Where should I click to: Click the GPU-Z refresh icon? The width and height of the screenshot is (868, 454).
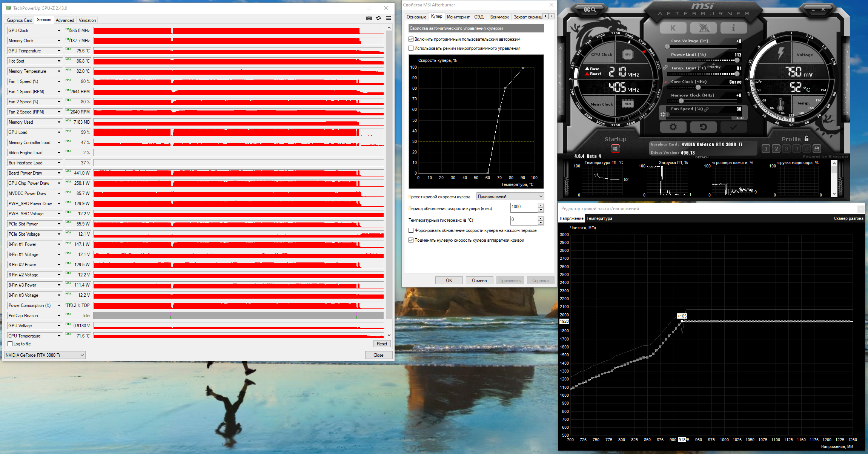pos(378,18)
